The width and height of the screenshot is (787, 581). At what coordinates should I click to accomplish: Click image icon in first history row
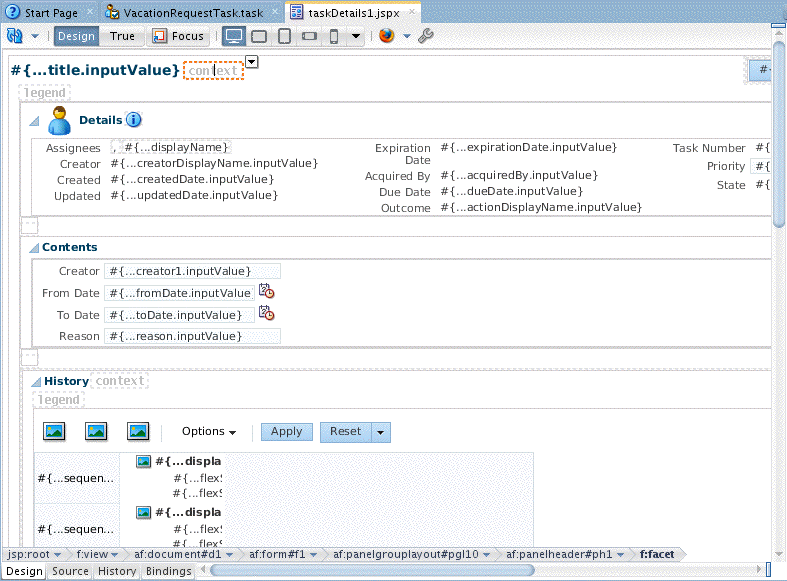(x=144, y=462)
